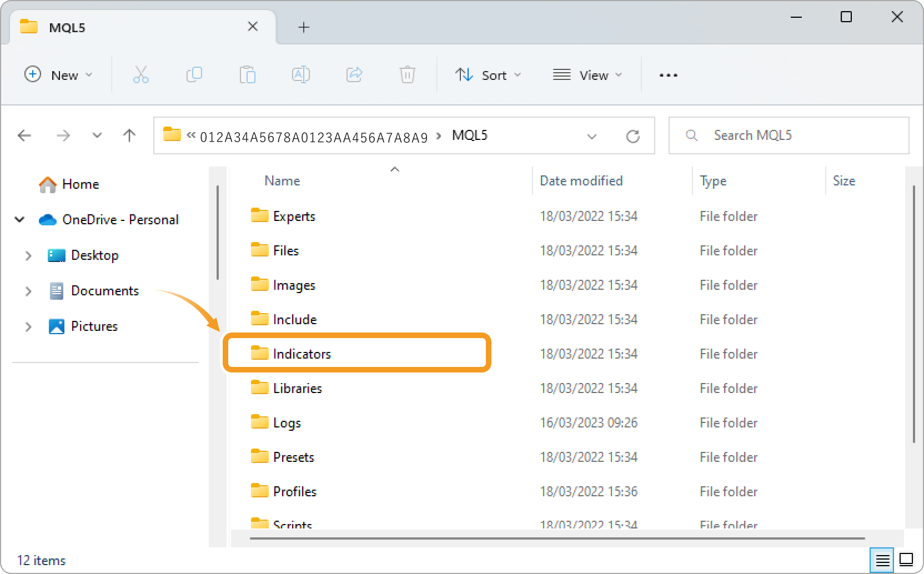This screenshot has width=924, height=574.
Task: Click the Copy icon in toolbar
Action: 194,74
